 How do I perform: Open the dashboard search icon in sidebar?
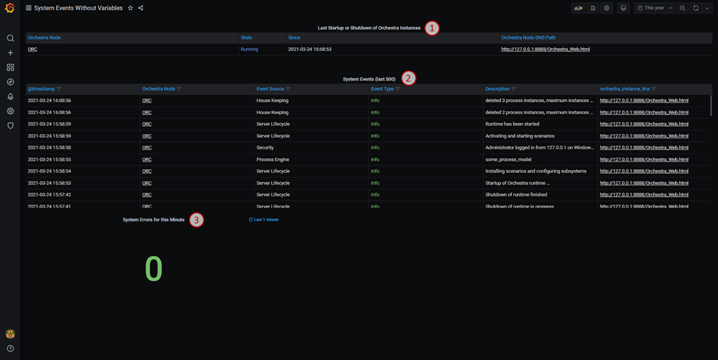pyautogui.click(x=10, y=38)
